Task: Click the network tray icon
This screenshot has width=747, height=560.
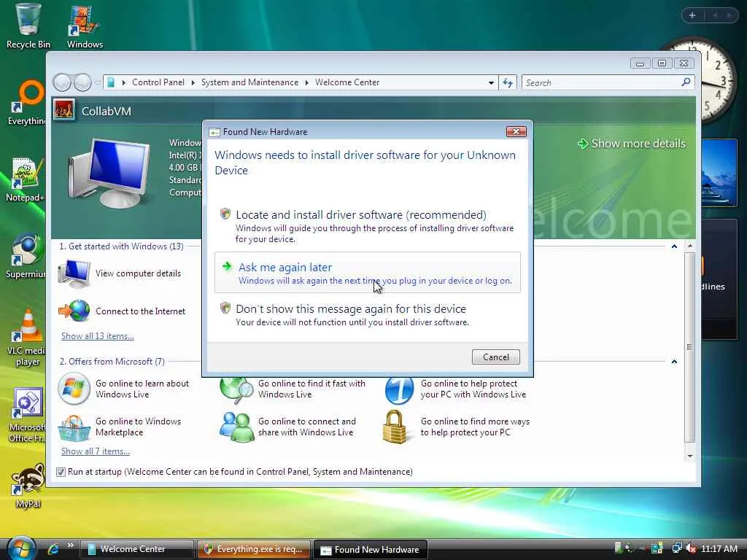Action: coord(676,548)
